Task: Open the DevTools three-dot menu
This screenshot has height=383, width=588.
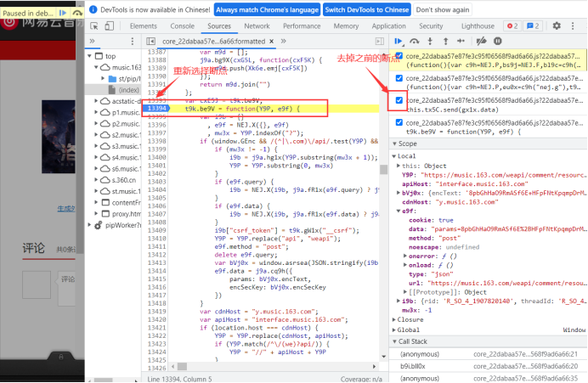Action: tap(573, 25)
